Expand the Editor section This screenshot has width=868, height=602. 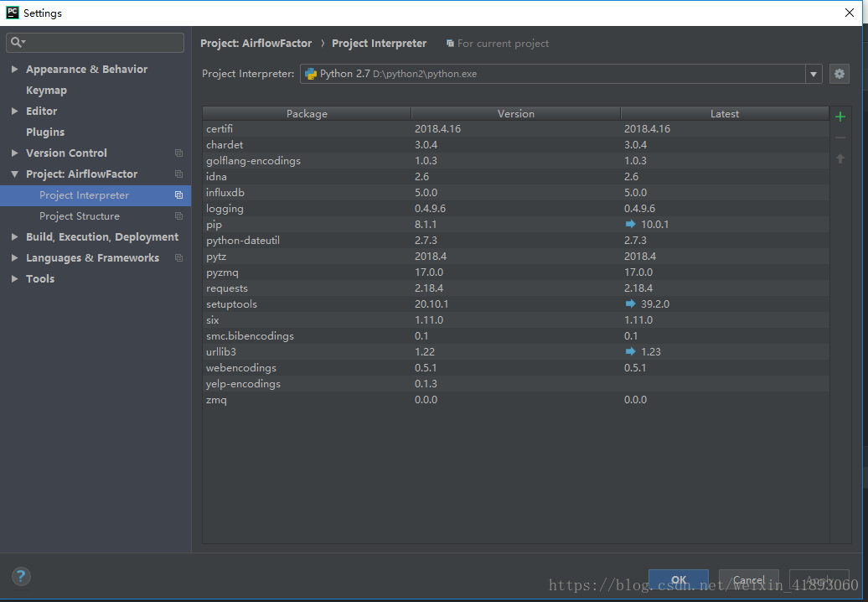tap(14, 112)
